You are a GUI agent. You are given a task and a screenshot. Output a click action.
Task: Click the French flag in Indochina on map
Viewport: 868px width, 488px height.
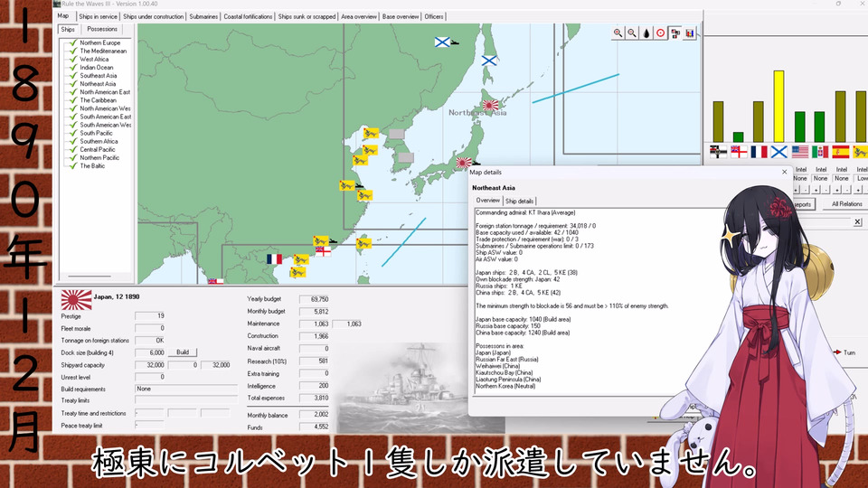[274, 259]
